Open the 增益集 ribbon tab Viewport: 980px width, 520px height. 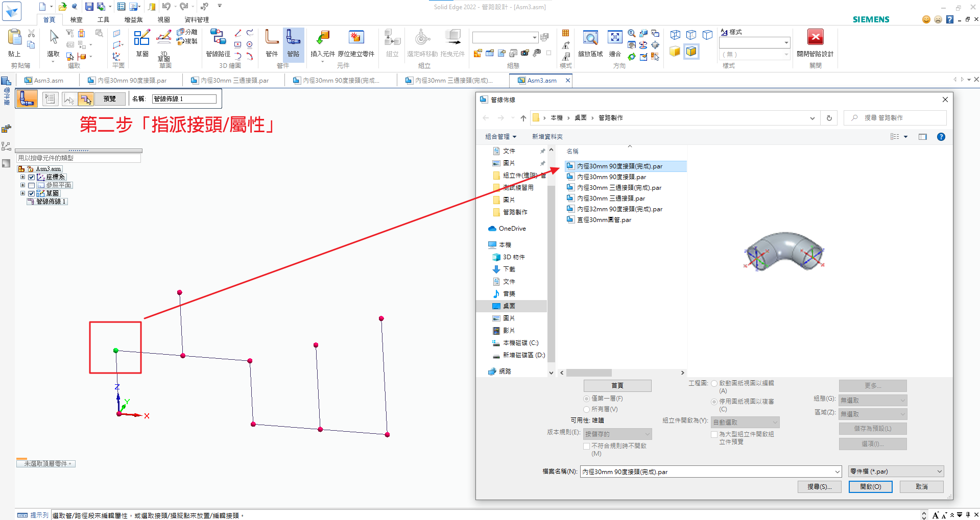[133, 20]
